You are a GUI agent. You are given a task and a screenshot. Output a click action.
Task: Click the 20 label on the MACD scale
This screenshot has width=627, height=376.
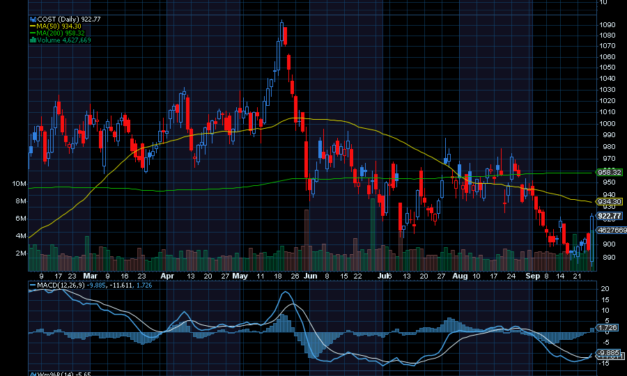605,289
